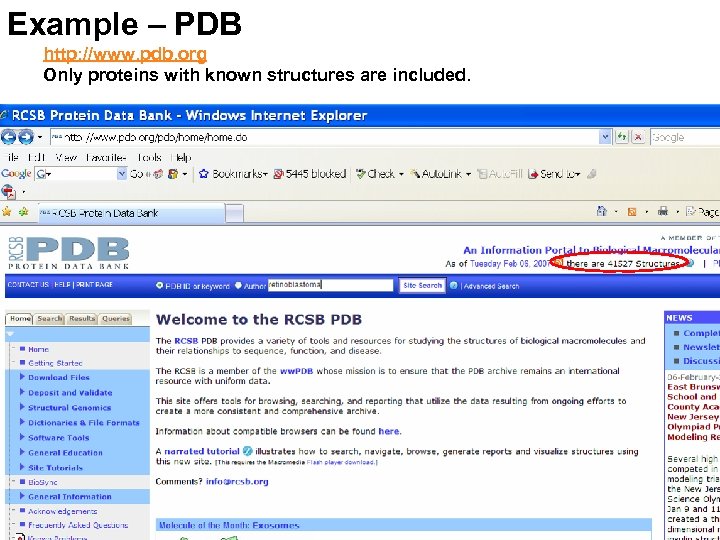
Task: Expand the Deposit and Validate section
Action: coord(22,392)
